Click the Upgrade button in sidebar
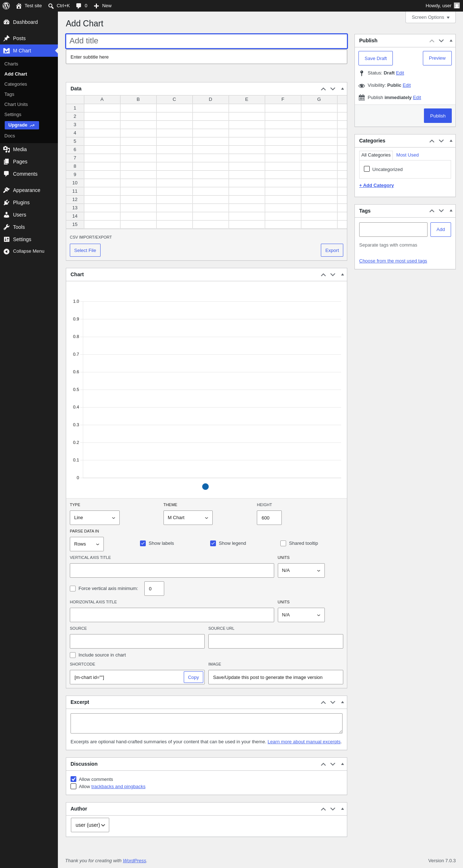 pos(22,125)
